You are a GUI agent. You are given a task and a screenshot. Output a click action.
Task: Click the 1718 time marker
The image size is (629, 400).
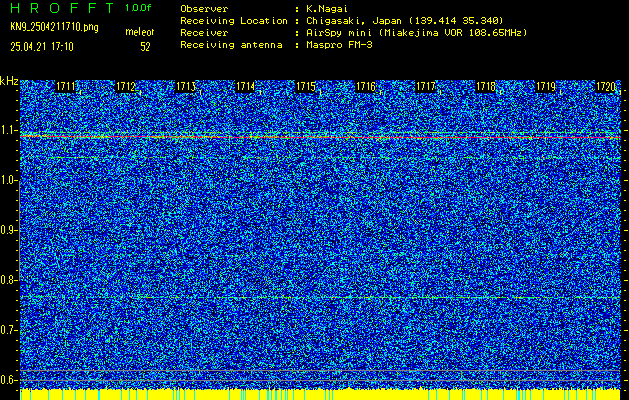pyautogui.click(x=485, y=86)
